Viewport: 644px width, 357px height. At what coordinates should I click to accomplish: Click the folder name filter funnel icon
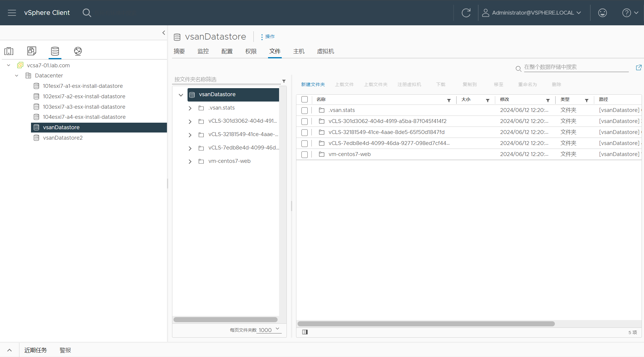pyautogui.click(x=284, y=81)
